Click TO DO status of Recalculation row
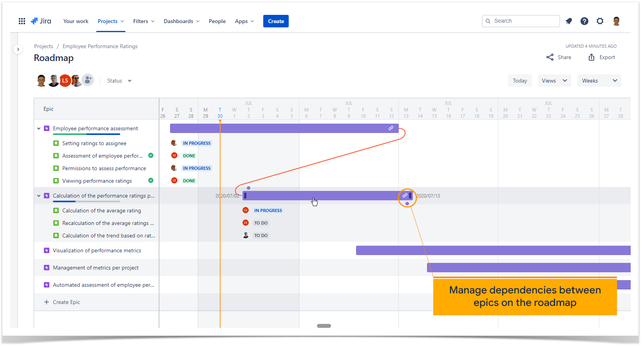 [x=261, y=223]
